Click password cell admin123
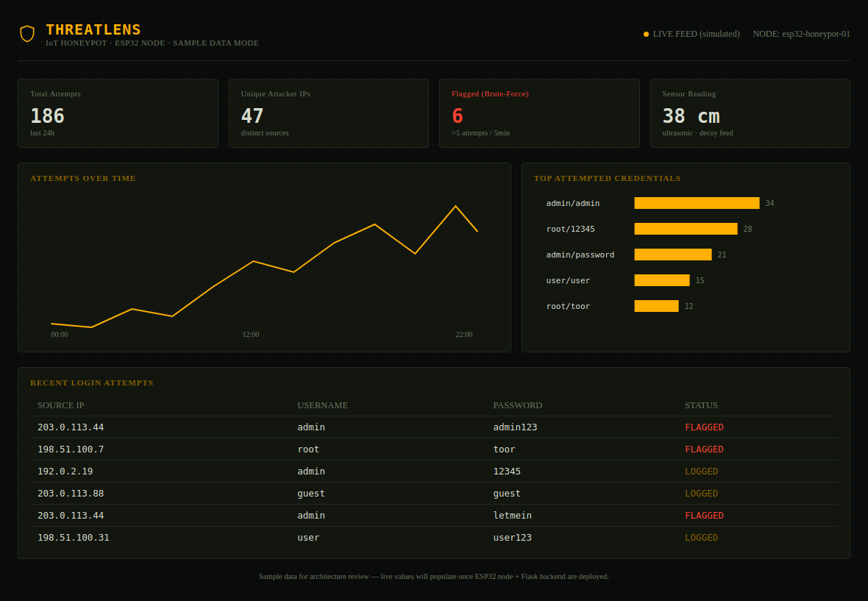868x601 pixels. (x=516, y=427)
